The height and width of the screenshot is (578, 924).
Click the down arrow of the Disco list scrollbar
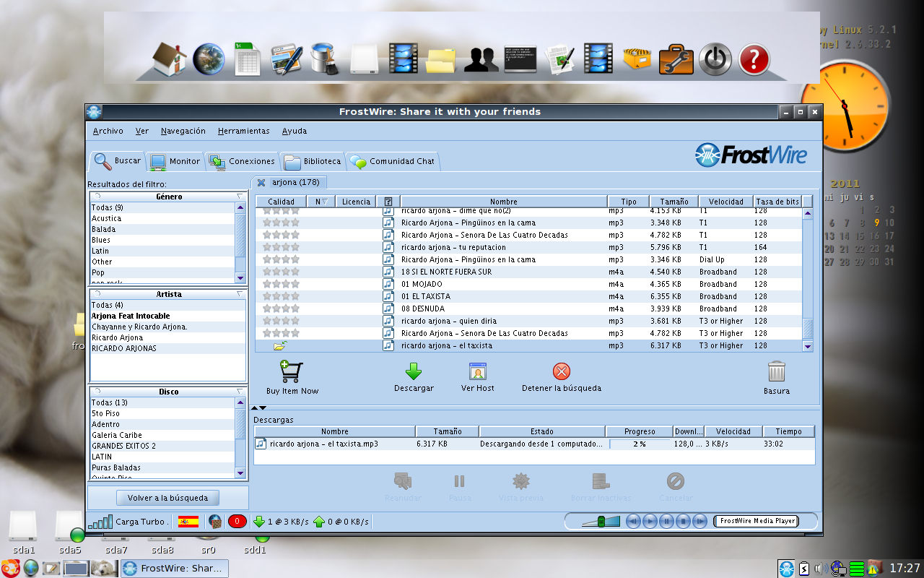click(x=241, y=473)
